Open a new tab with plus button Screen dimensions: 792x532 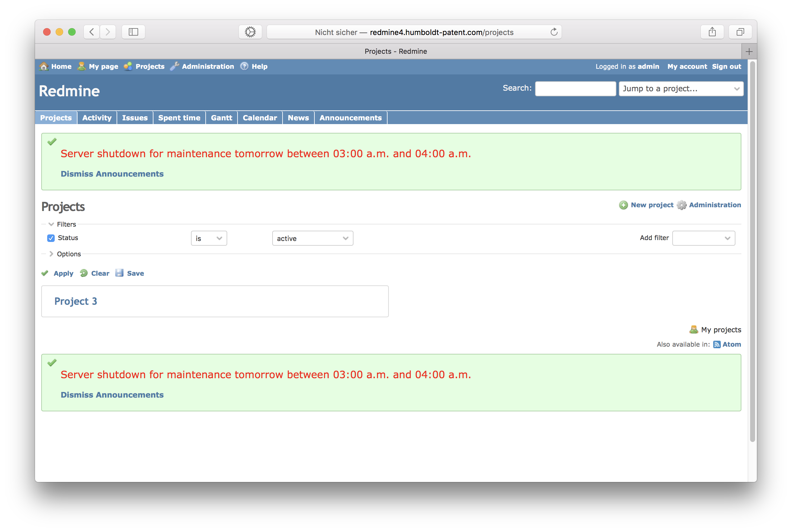point(749,52)
